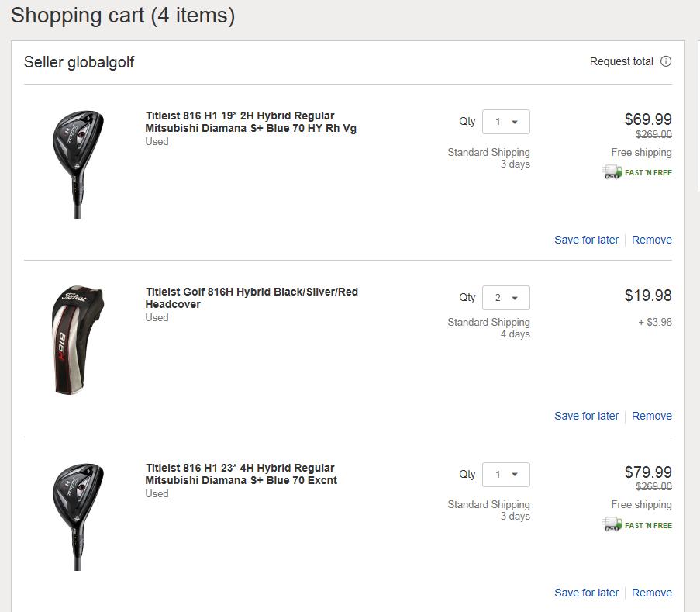This screenshot has height=612, width=700.
Task: Open the Titleist 816 H1 23* 4H Hybrid thumbnail
Action: click(x=77, y=517)
